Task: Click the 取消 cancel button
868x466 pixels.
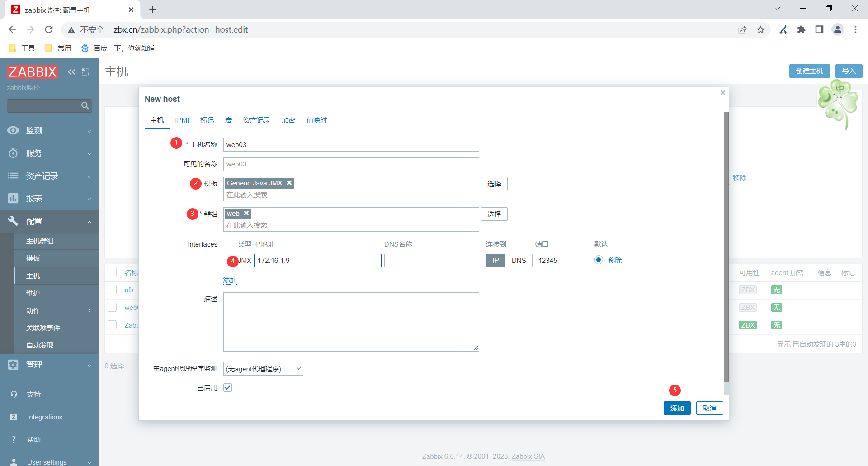Action: tap(710, 408)
